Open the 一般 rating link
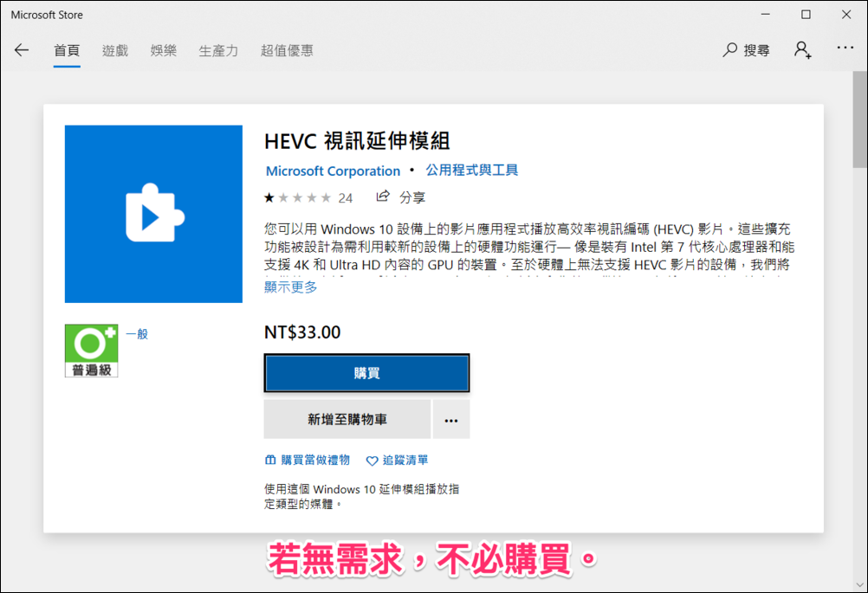Screen dimensions: 868x593 137,333
